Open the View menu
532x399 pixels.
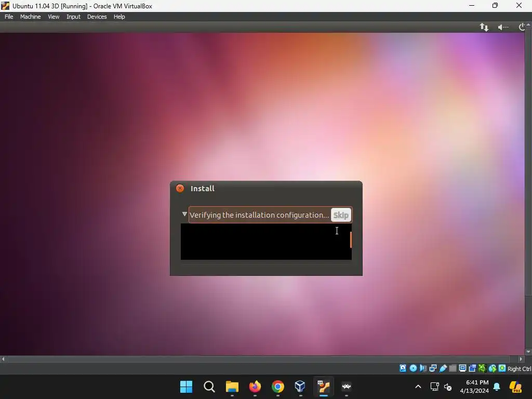pyautogui.click(x=54, y=17)
